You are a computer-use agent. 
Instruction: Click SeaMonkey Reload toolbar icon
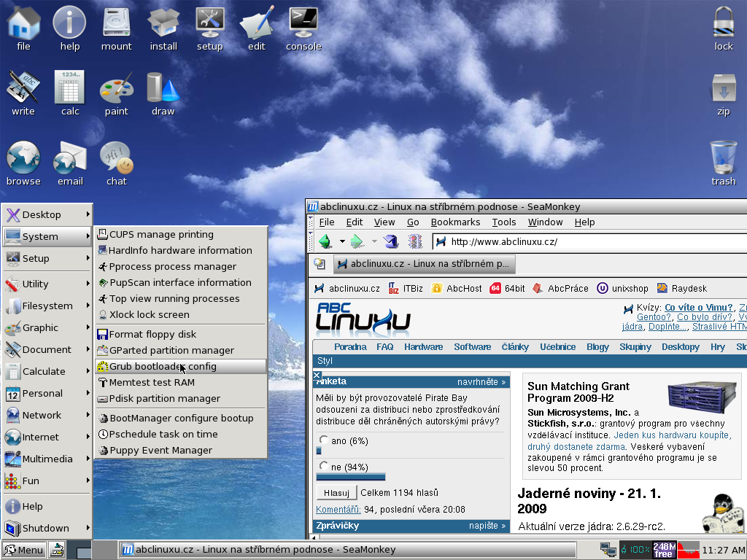tap(391, 241)
